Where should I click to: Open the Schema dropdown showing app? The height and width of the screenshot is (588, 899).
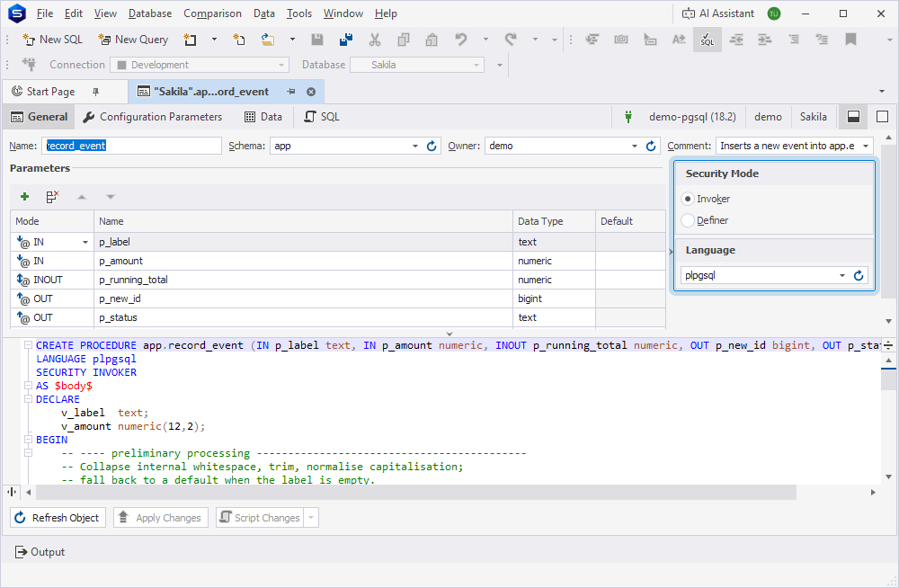click(x=415, y=146)
